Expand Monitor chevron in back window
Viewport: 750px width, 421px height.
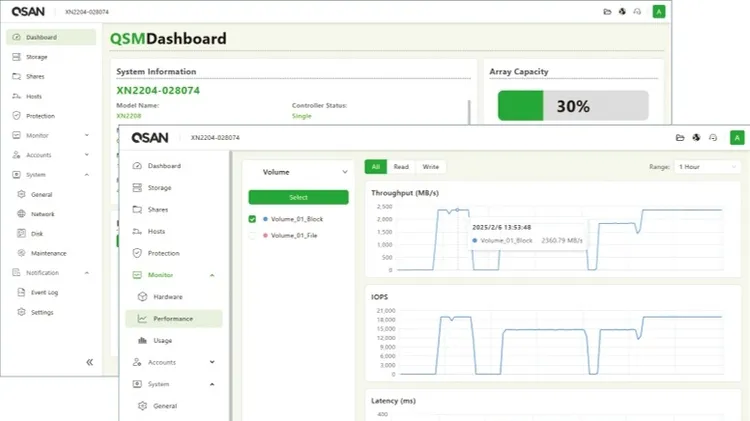click(87, 135)
